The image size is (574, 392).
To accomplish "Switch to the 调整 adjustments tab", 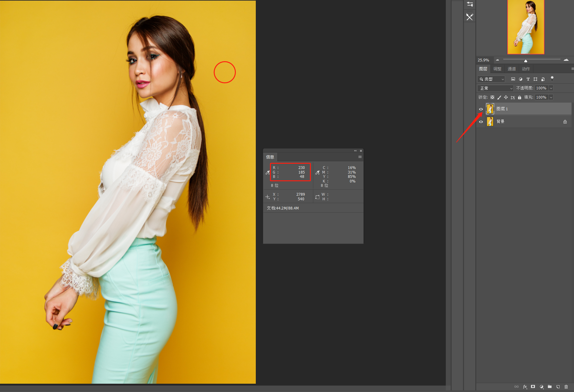I will pos(497,69).
